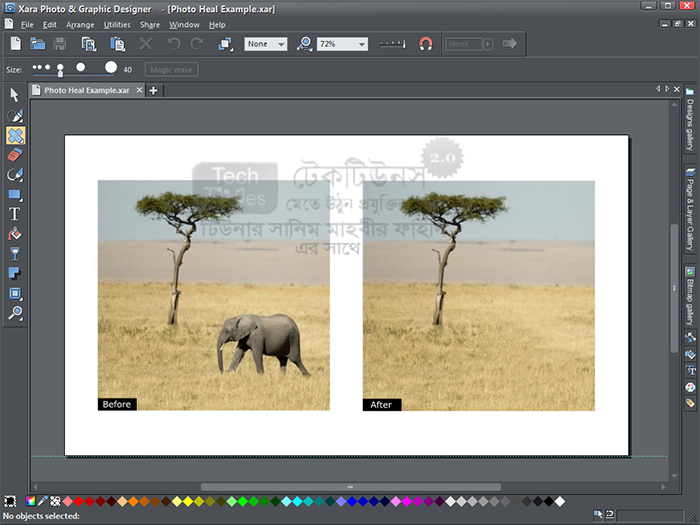
Task: Click the New document icon
Action: pos(15,44)
